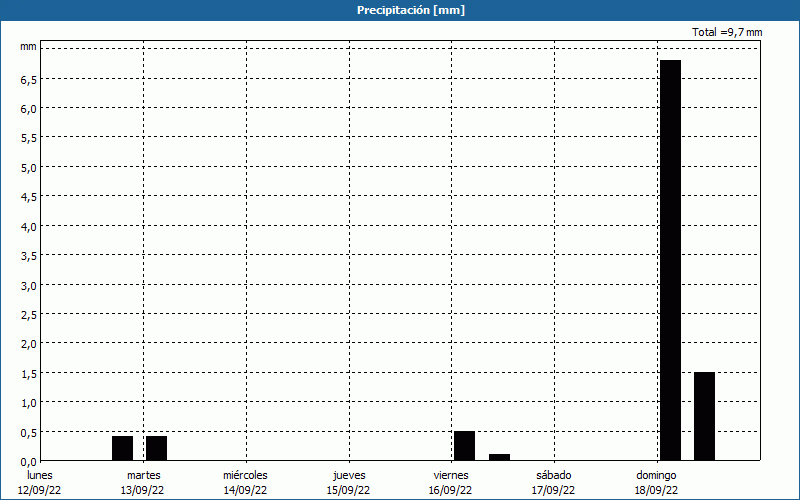Click the tallest bar on domingo 18/09/22
The width and height of the screenshot is (800, 500).
(x=670, y=260)
